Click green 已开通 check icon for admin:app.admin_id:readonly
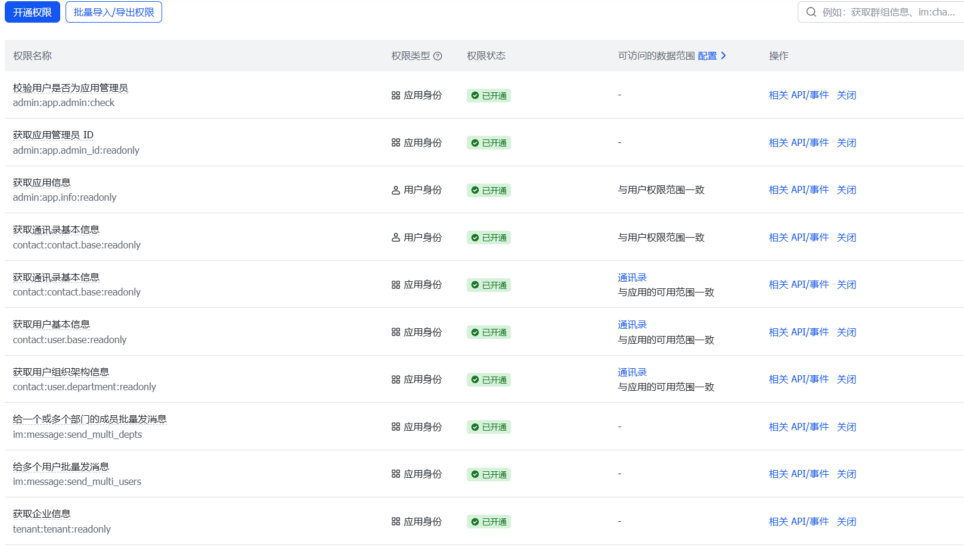This screenshot has height=560, width=964. (475, 143)
